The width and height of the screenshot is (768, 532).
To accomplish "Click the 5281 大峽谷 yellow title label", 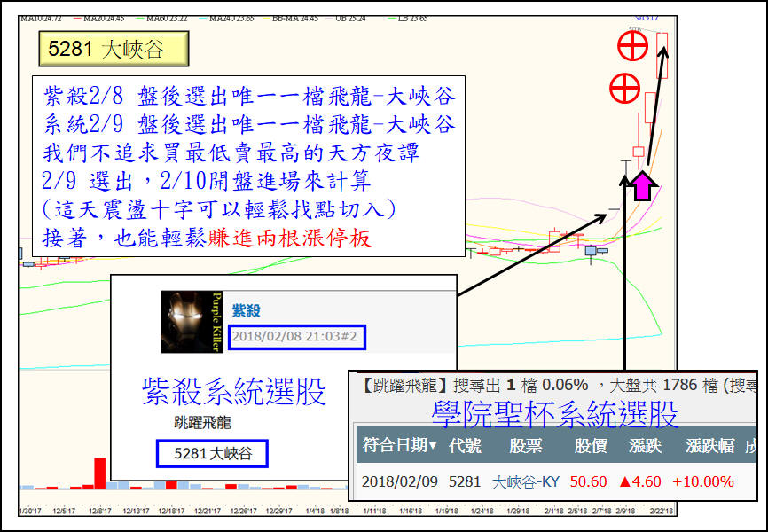I will click(x=114, y=49).
